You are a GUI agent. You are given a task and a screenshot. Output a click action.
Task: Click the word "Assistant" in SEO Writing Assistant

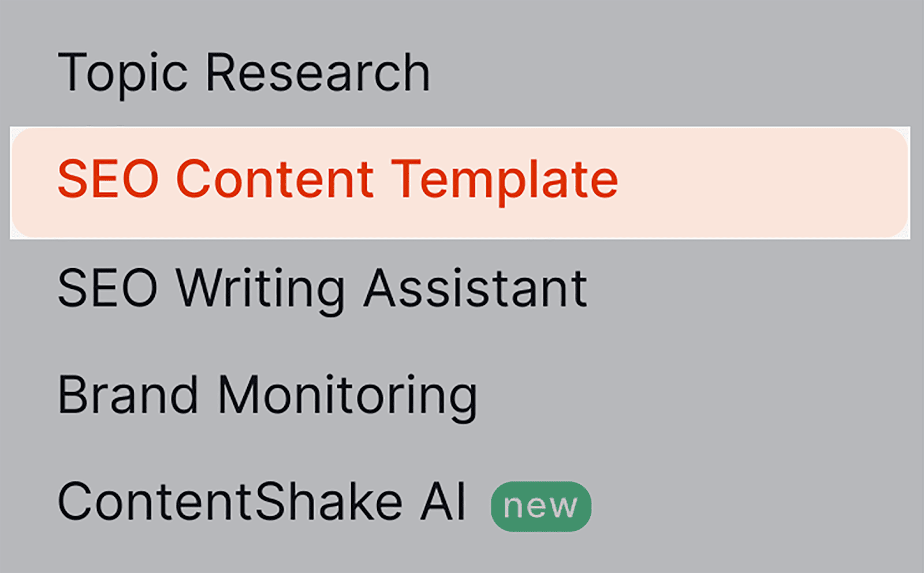pyautogui.click(x=475, y=288)
